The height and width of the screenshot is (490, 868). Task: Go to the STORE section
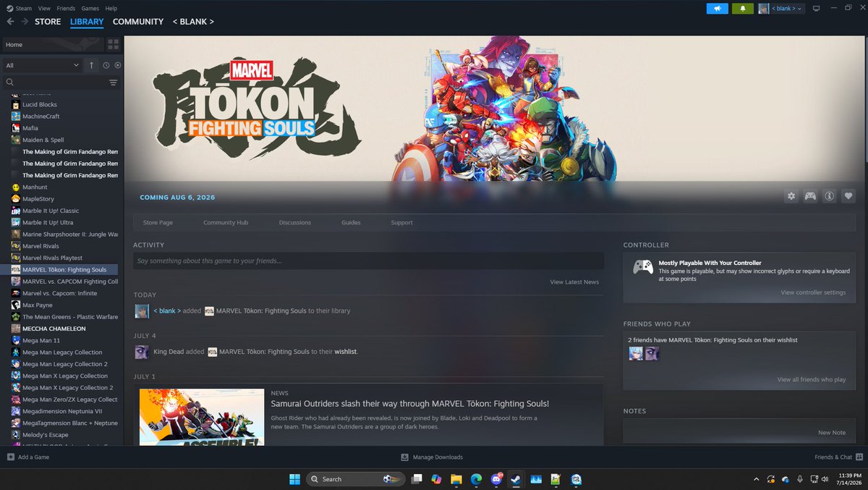pyautogui.click(x=48, y=22)
